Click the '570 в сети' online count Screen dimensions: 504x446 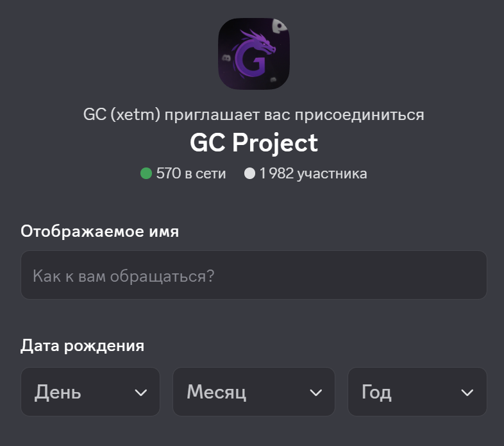(x=190, y=173)
